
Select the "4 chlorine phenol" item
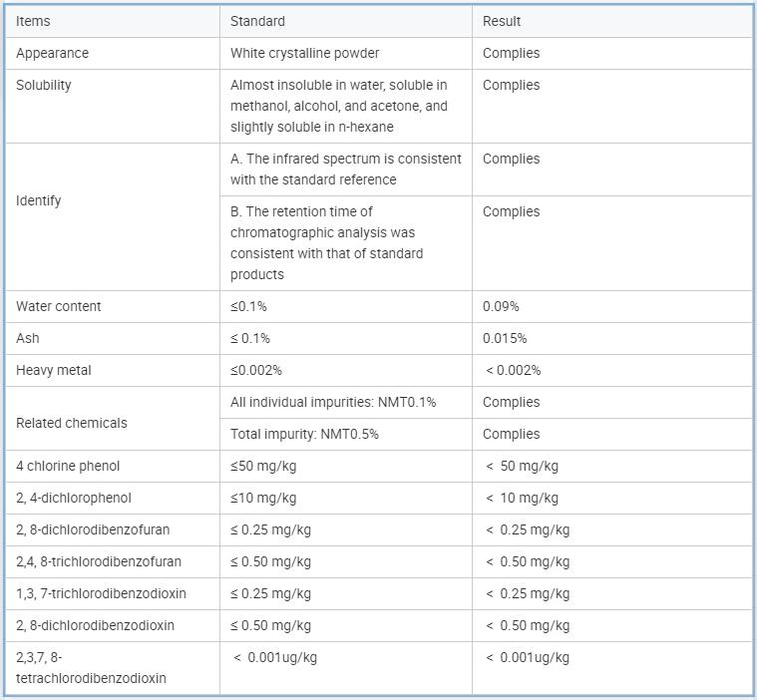68,466
